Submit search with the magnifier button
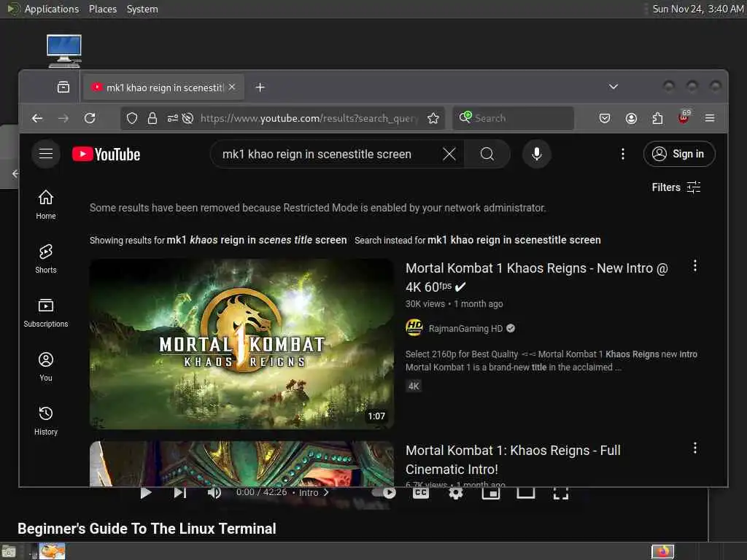Viewport: 747px width, 560px height. click(x=487, y=154)
